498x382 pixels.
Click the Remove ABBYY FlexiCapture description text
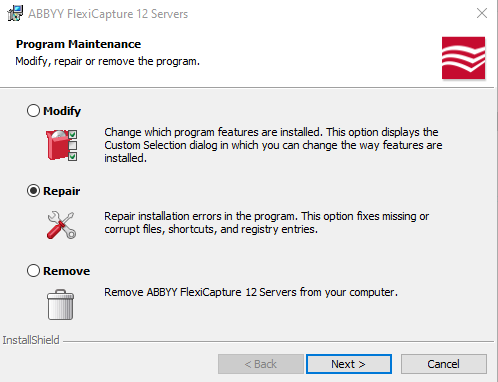tap(251, 292)
